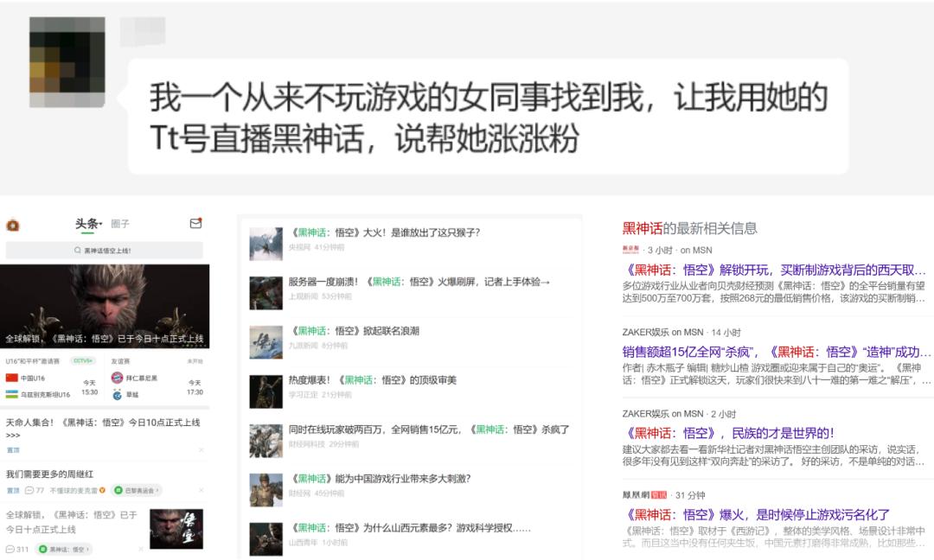Click the 新京报 source logo
This screenshot has width=934, height=560.
point(630,250)
